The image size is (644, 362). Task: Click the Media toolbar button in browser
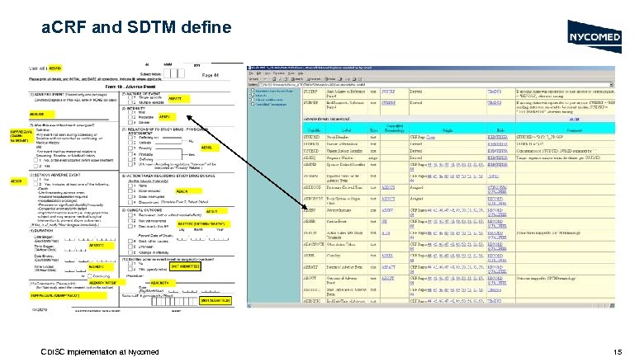click(x=329, y=78)
